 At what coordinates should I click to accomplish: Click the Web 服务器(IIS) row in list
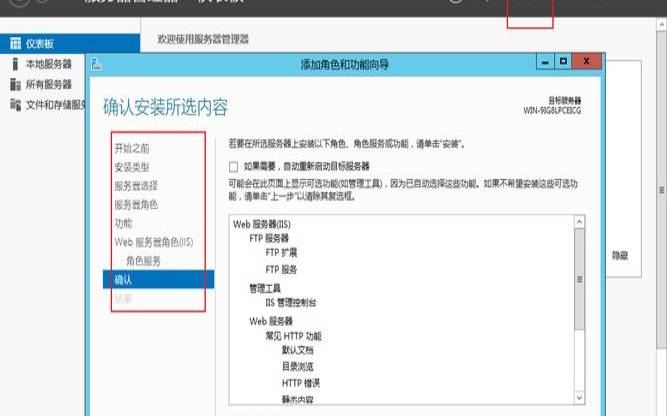click(262, 224)
